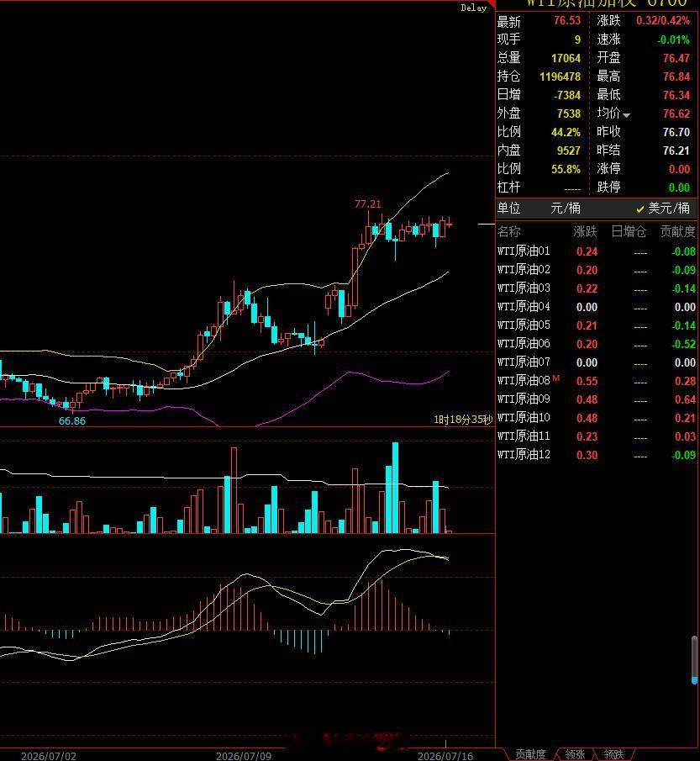Click the 66.86 low price label
Screen dimensions: 700x761
pyautogui.click(x=71, y=421)
